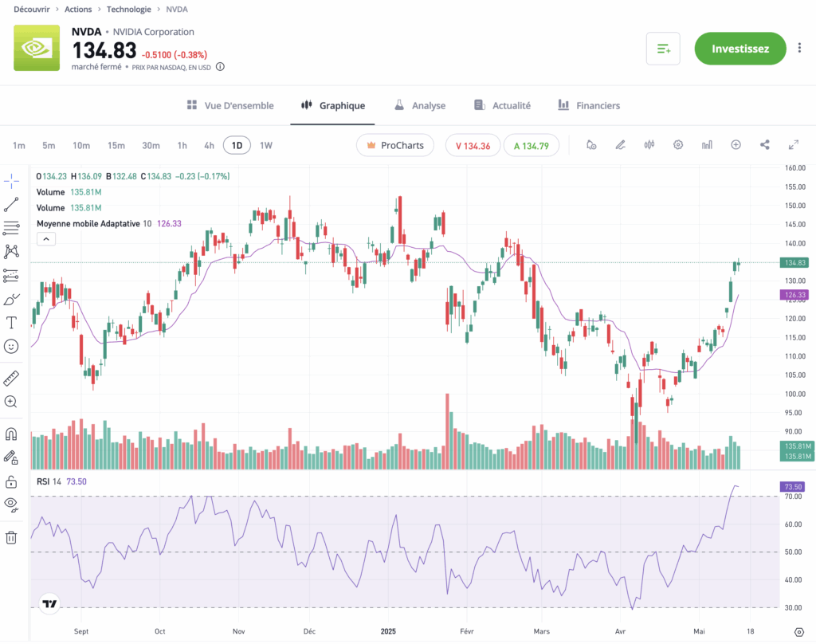
Task: Select the projection forecasting tool
Action: [11, 276]
